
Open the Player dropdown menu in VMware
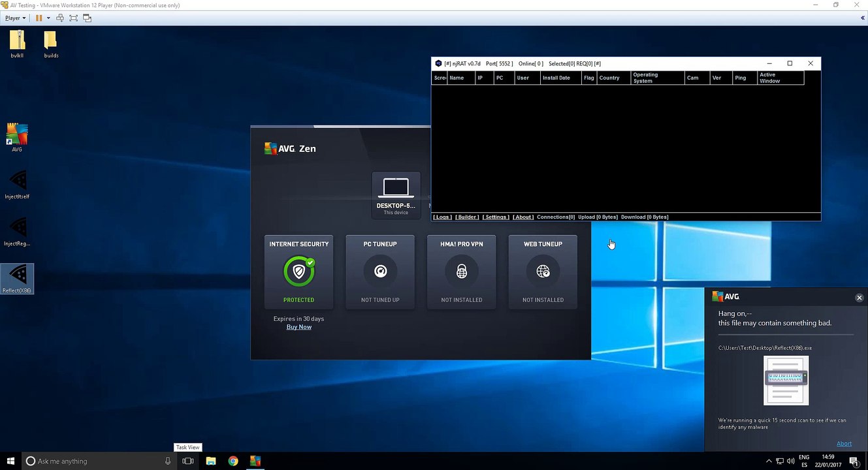16,18
